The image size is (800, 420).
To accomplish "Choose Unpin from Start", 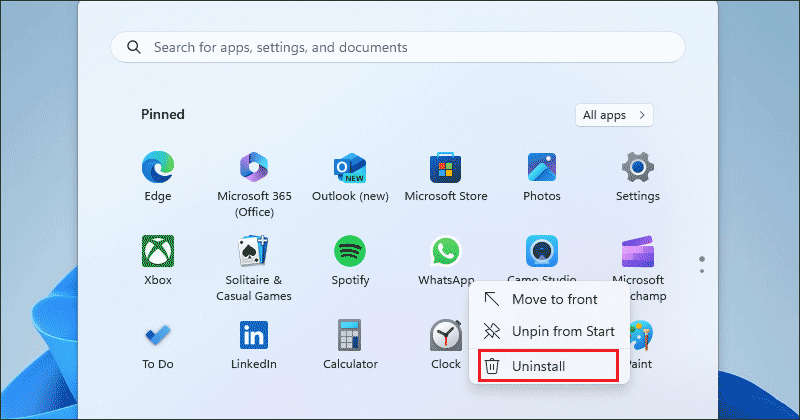I will coord(549,331).
